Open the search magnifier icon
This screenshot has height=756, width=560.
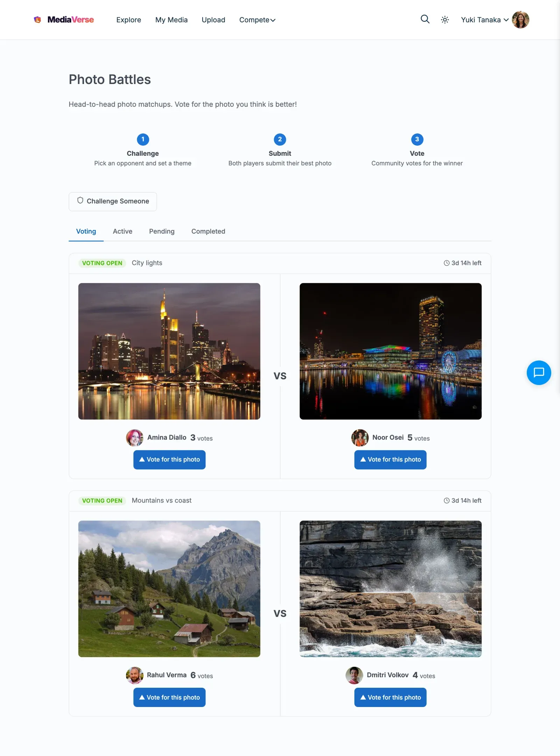point(425,19)
